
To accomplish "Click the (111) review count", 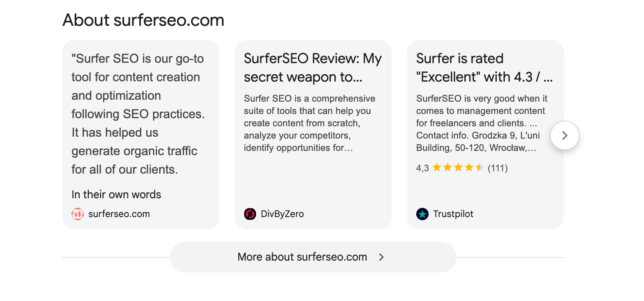I will pyautogui.click(x=497, y=168).
